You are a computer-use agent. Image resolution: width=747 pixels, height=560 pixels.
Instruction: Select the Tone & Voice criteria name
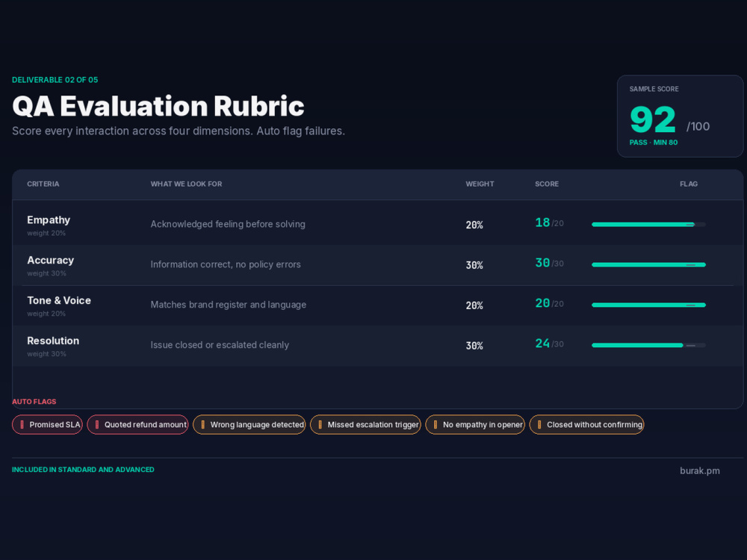[x=59, y=300]
